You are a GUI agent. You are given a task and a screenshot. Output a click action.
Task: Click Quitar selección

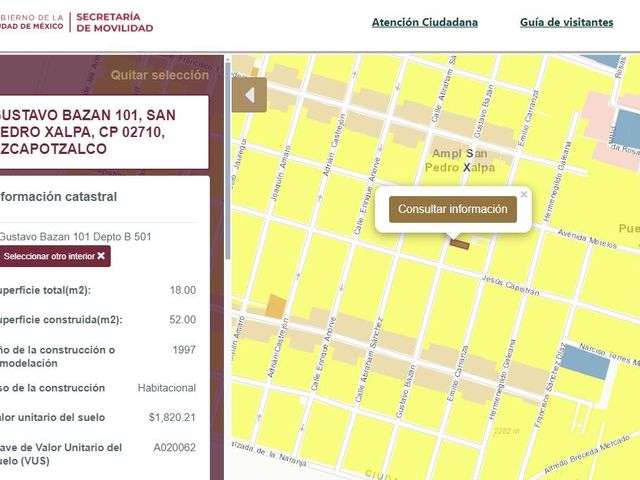160,75
